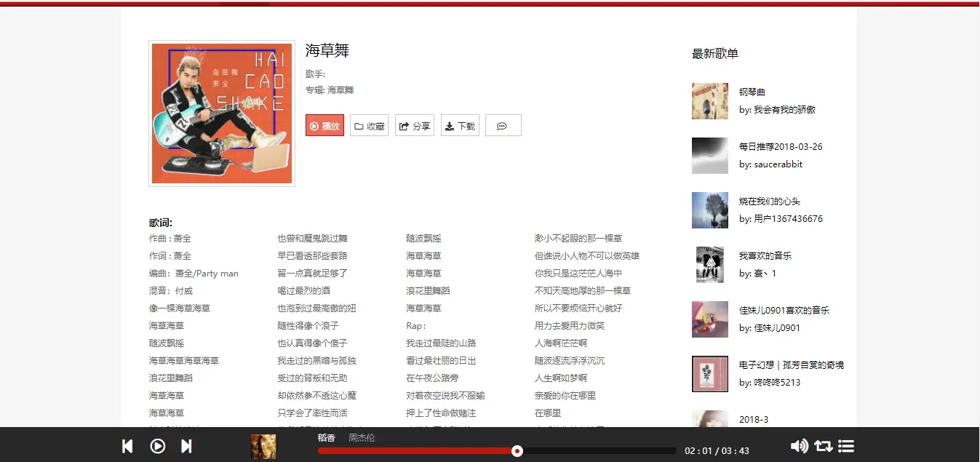Open user saucerabbit profile
The height and width of the screenshot is (462, 980).
(778, 164)
